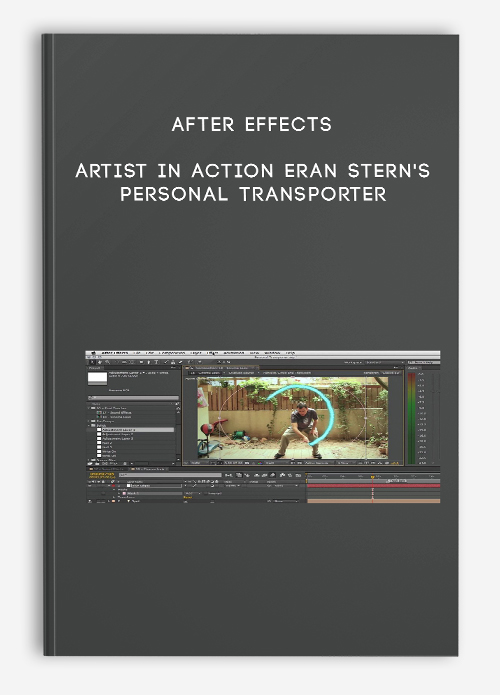500x695 pixels.
Task: Toggle the Inverted checkbox for Mask 1
Action: tap(206, 493)
